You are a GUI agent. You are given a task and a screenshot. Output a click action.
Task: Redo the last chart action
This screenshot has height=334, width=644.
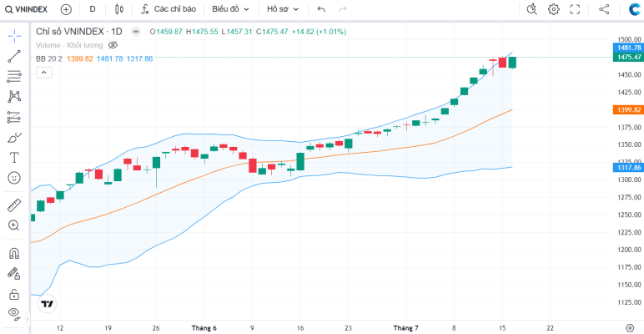(x=343, y=9)
